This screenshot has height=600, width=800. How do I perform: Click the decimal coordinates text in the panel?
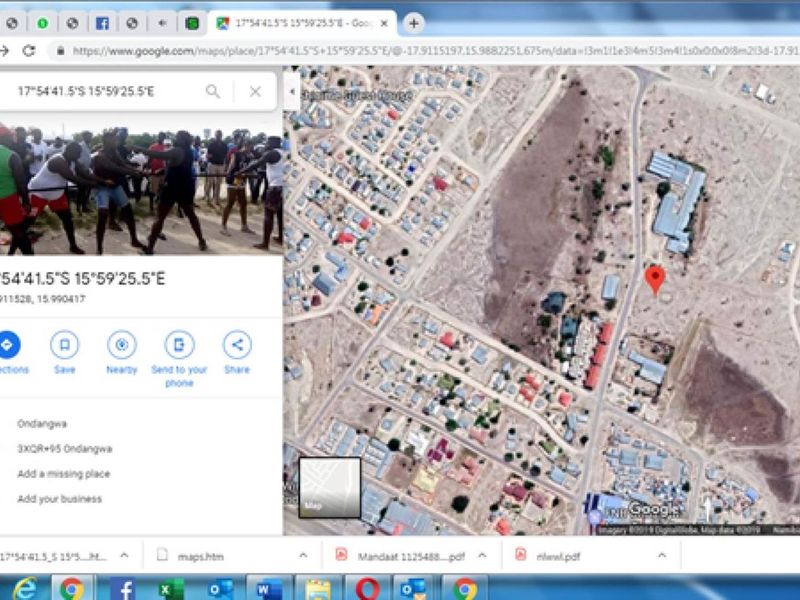43,299
